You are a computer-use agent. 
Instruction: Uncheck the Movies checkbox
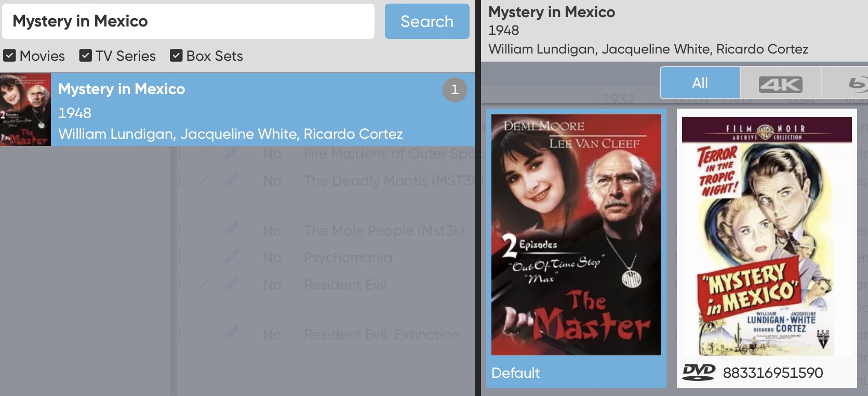pos(9,56)
